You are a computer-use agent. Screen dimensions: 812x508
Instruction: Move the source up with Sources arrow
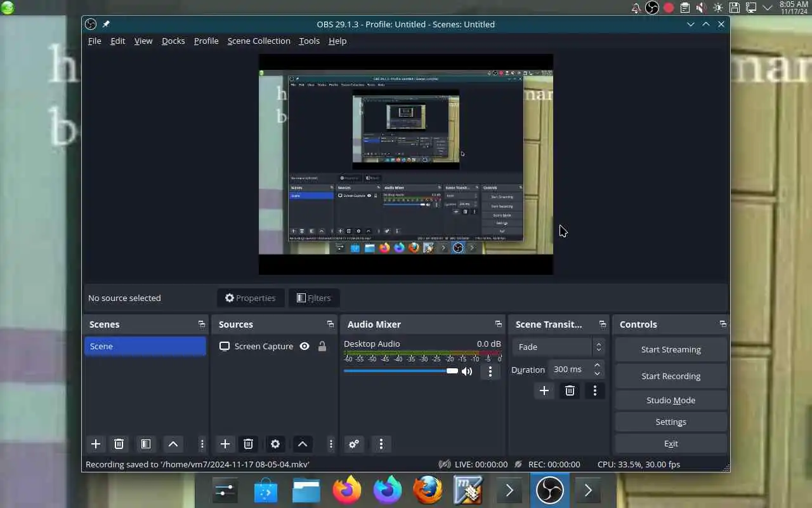click(303, 444)
